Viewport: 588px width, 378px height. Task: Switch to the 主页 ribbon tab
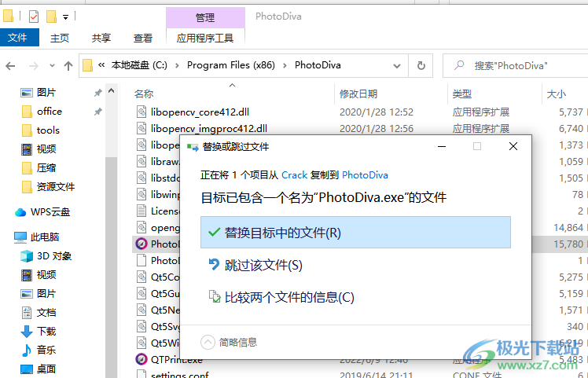tap(60, 38)
